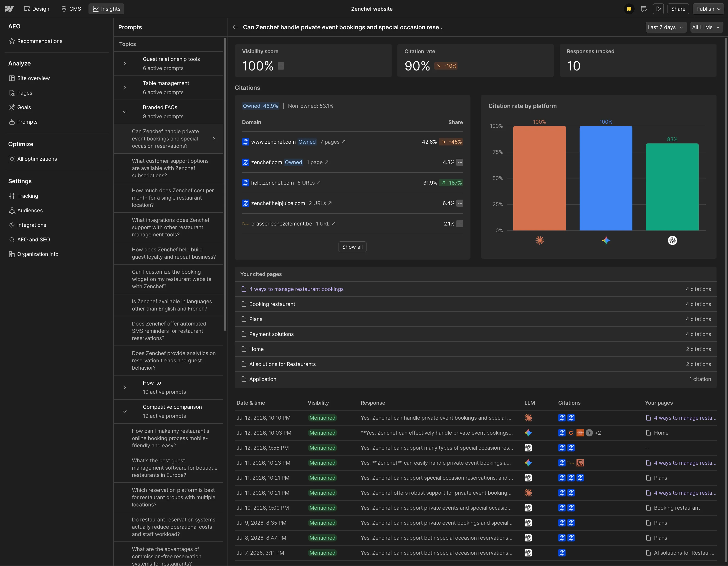This screenshot has height=566, width=728.
Task: Click the Tracking settings icon
Action: [12, 196]
